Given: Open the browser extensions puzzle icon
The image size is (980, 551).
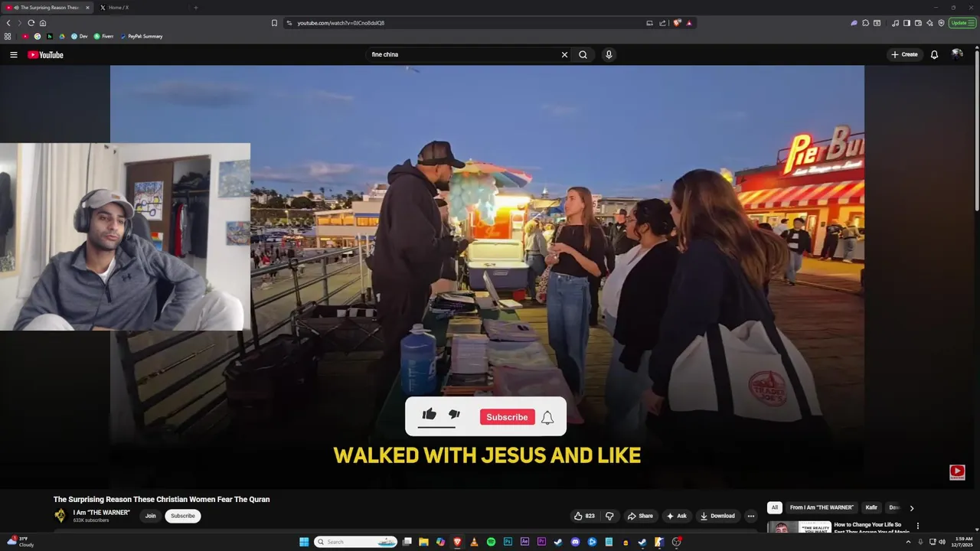Looking at the screenshot, I should 865,23.
